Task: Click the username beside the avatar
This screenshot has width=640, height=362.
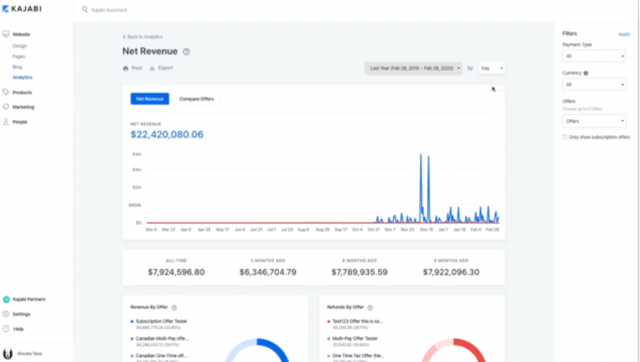Action: pos(29,353)
